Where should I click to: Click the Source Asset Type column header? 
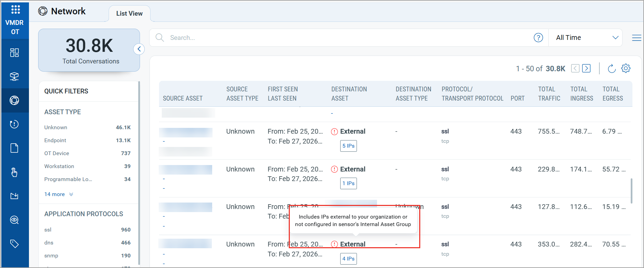242,94
